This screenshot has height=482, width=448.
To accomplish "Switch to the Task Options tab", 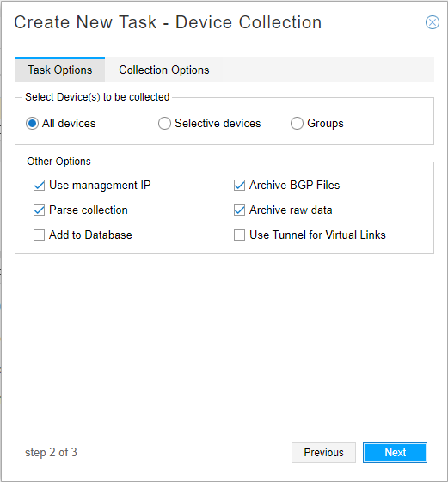I will pos(59,70).
